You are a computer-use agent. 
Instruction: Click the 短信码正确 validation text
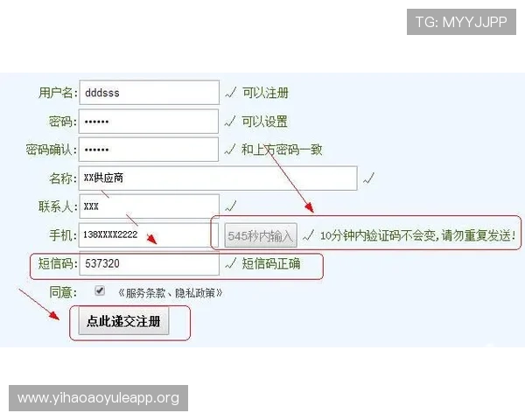pos(271,263)
